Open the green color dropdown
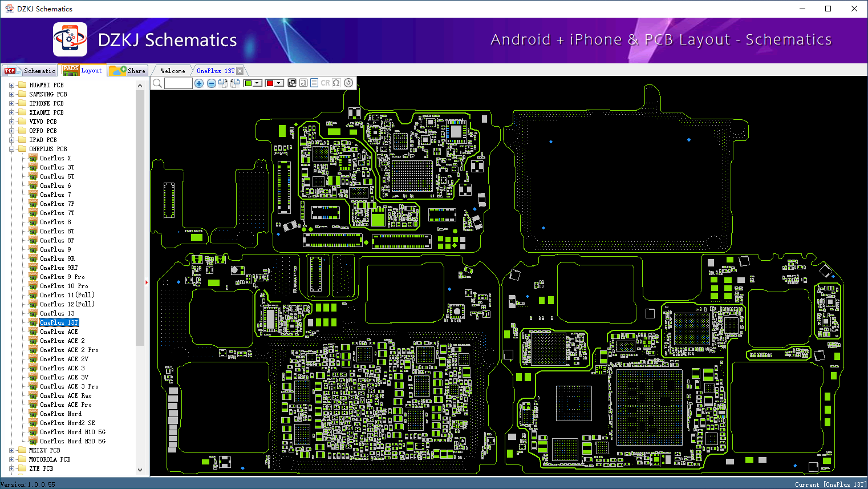The image size is (868, 489). click(x=257, y=83)
